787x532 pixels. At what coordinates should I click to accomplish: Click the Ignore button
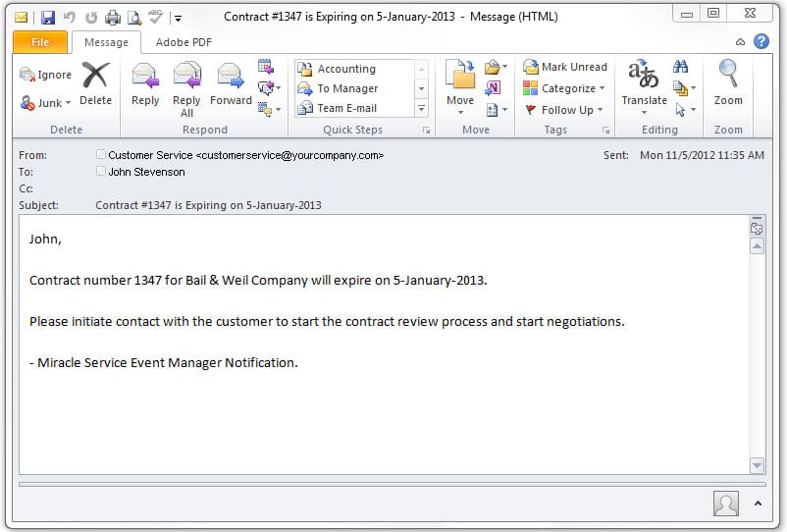pyautogui.click(x=46, y=75)
